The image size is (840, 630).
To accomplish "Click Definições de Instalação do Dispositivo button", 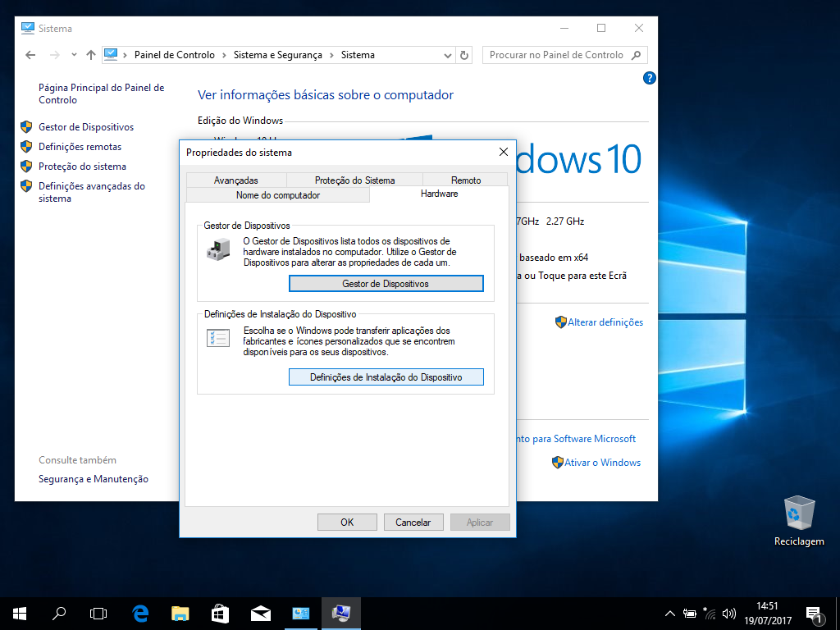I will coord(386,377).
